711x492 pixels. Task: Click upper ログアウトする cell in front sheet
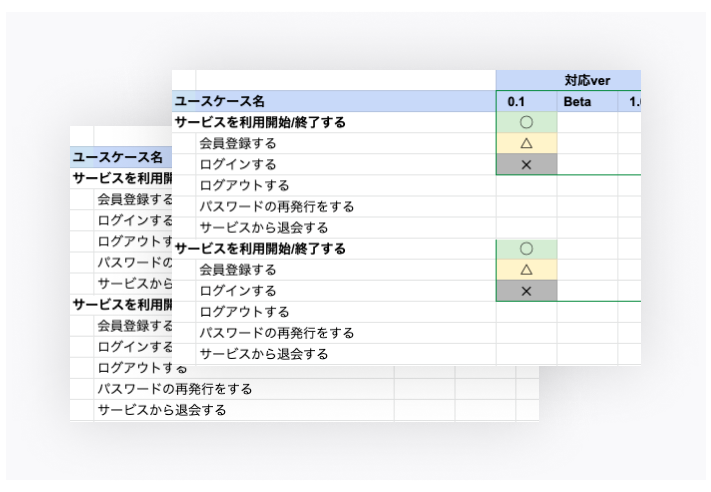pos(346,185)
